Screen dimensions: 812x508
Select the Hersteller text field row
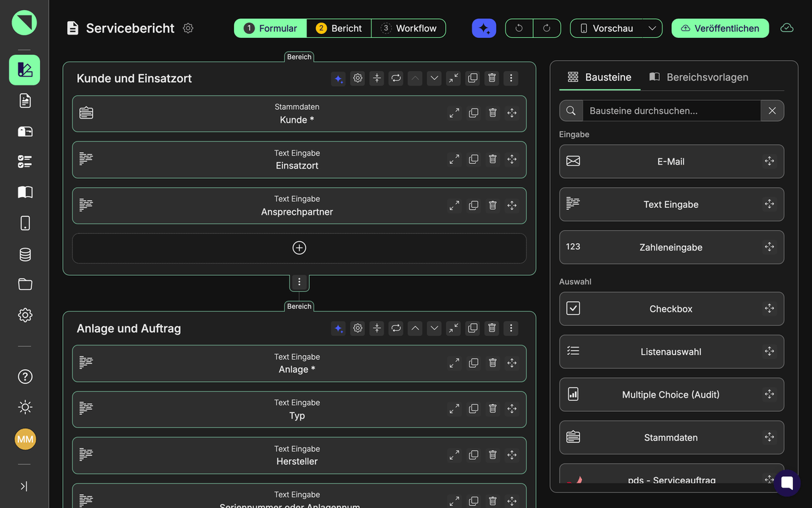pyautogui.click(x=299, y=455)
